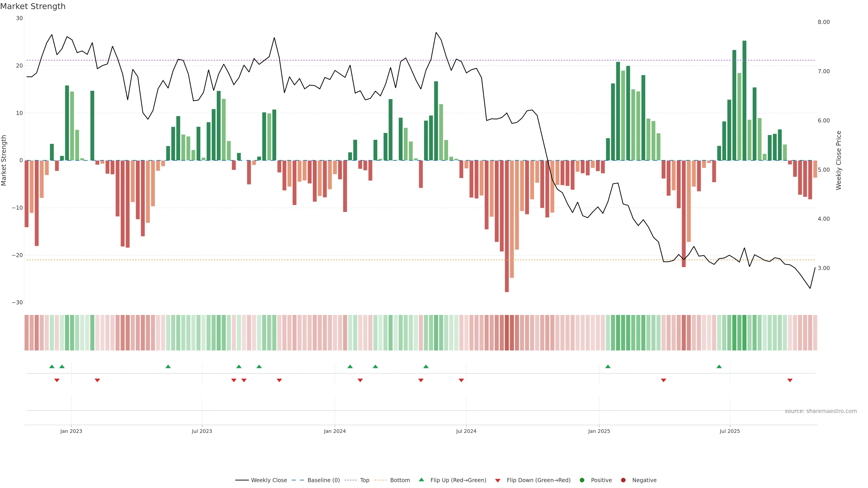Screen dimensions: 868x488
Task: Click Flip Down red triangle legend icon
Action: click(x=498, y=480)
